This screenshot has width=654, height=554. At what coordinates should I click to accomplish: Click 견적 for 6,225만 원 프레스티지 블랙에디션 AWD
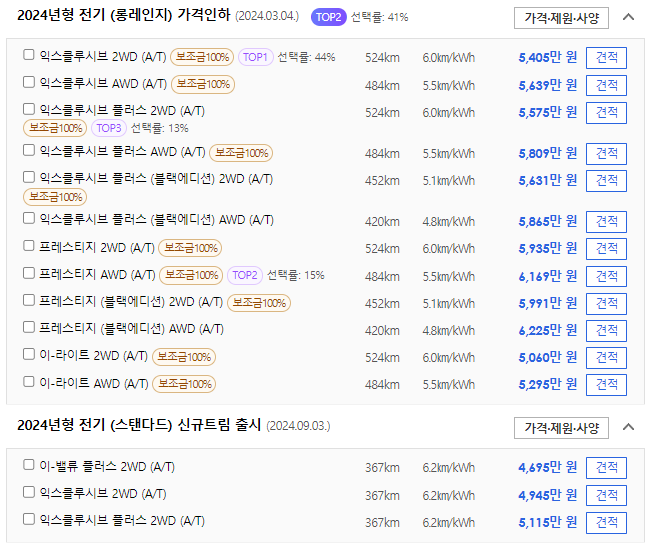[606, 330]
